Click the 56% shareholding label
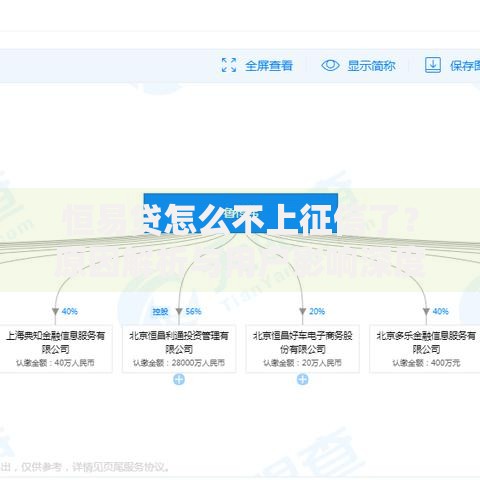The image size is (480, 480). pyautogui.click(x=193, y=311)
